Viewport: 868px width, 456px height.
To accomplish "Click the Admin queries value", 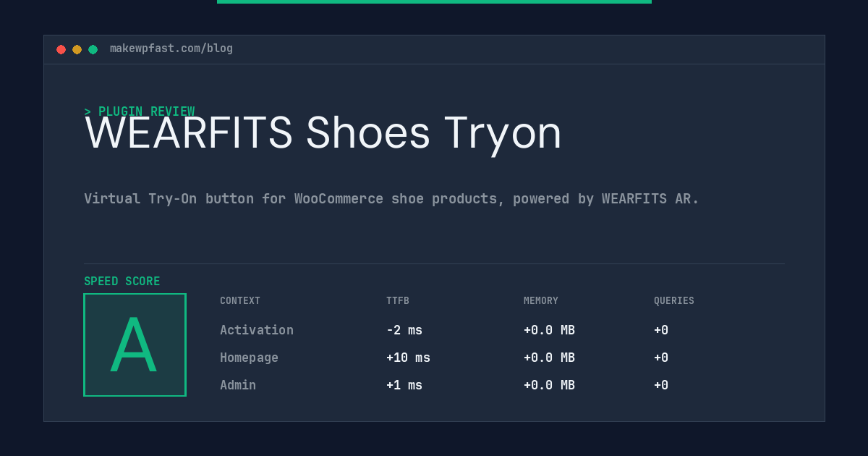I will [x=661, y=385].
